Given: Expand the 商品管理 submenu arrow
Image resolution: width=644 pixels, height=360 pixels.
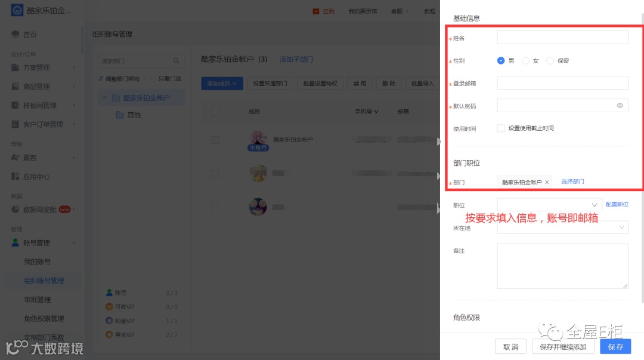Looking at the screenshot, I should pyautogui.click(x=74, y=87).
